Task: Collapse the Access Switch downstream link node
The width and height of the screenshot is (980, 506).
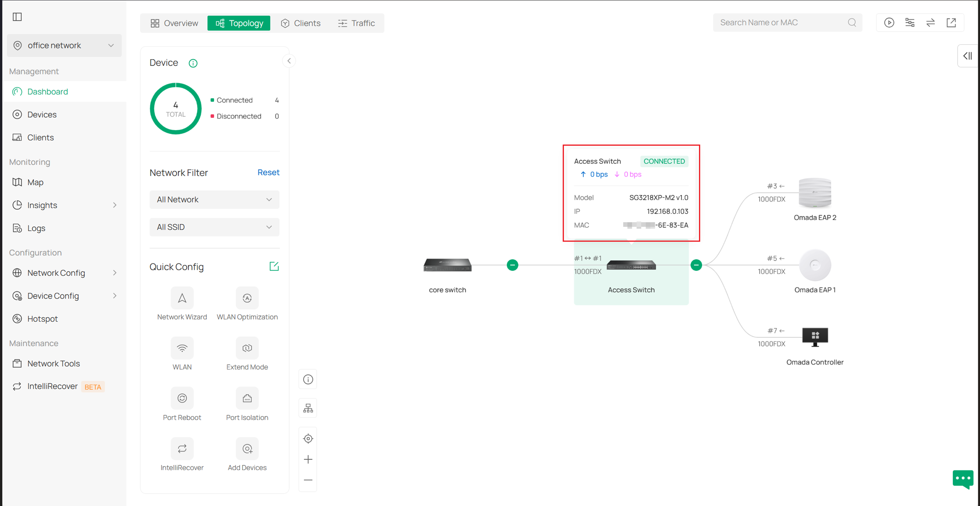Action: tap(696, 265)
